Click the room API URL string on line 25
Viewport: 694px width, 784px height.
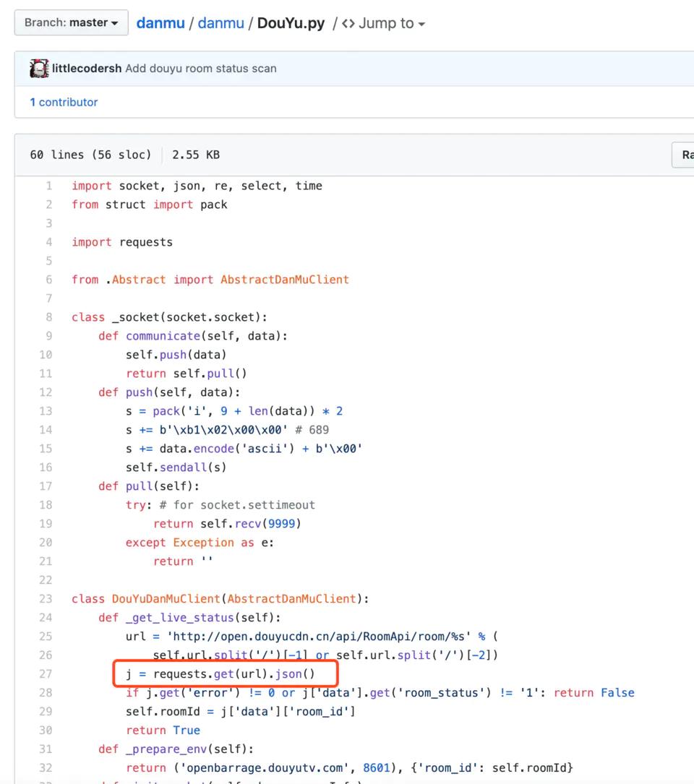[x=319, y=637]
